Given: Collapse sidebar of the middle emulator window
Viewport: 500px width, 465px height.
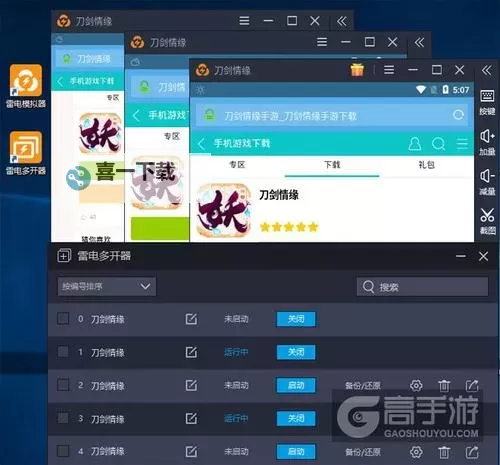Looking at the screenshot, I should pos(419,42).
